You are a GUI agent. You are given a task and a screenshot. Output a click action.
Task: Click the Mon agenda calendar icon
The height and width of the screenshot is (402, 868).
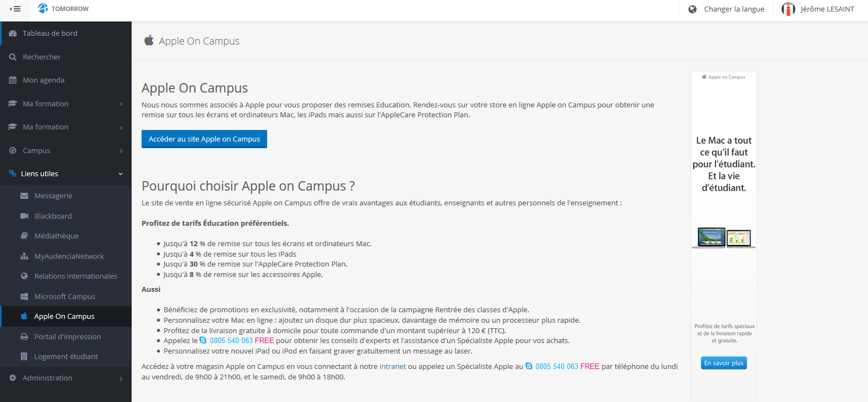point(13,80)
